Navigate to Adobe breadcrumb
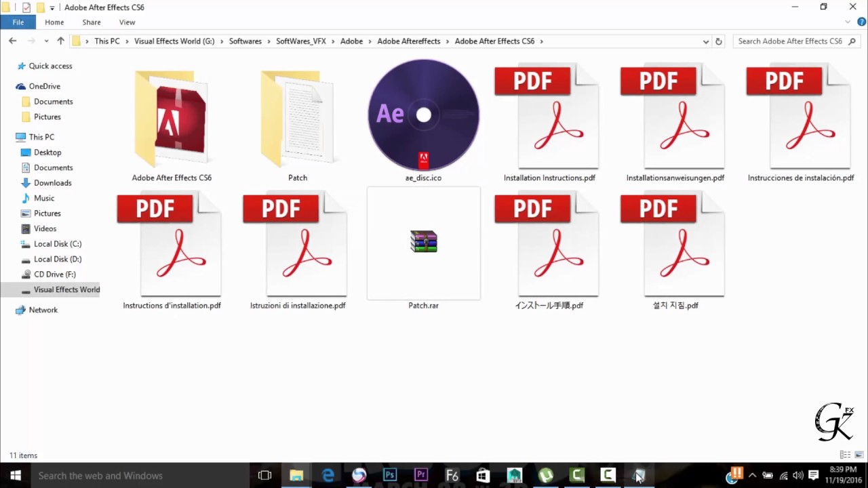 pos(351,41)
